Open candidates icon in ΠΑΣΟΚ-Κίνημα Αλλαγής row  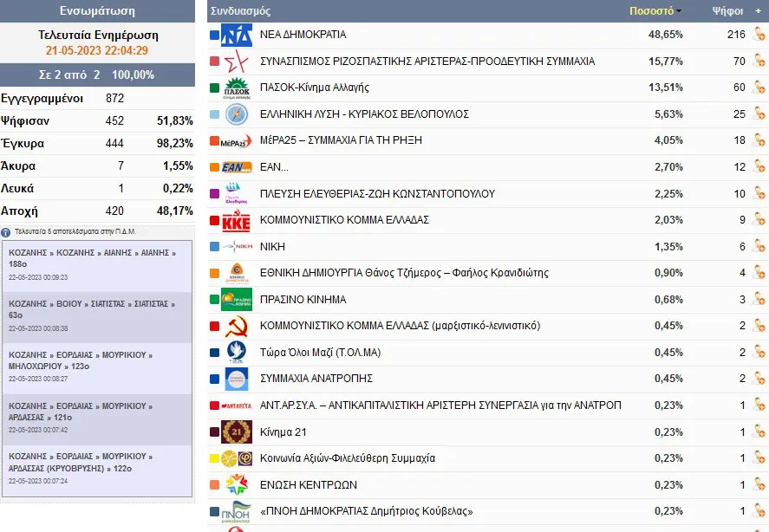(x=759, y=88)
